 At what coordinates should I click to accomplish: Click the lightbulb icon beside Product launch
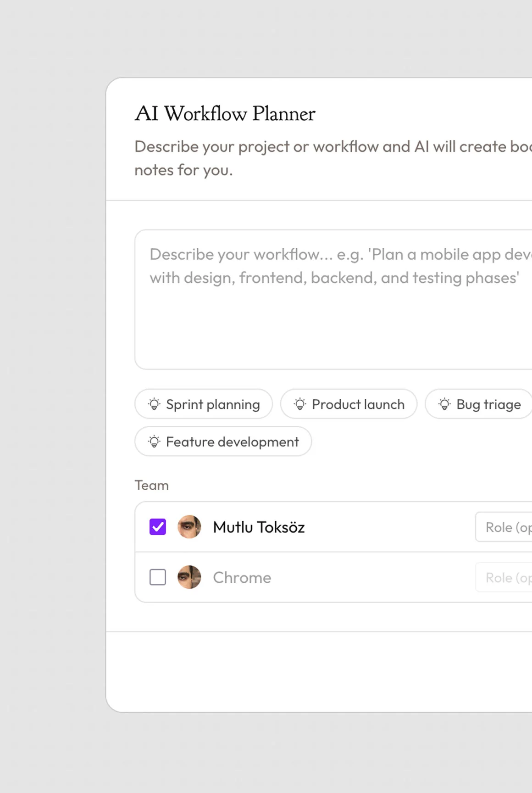click(x=300, y=404)
